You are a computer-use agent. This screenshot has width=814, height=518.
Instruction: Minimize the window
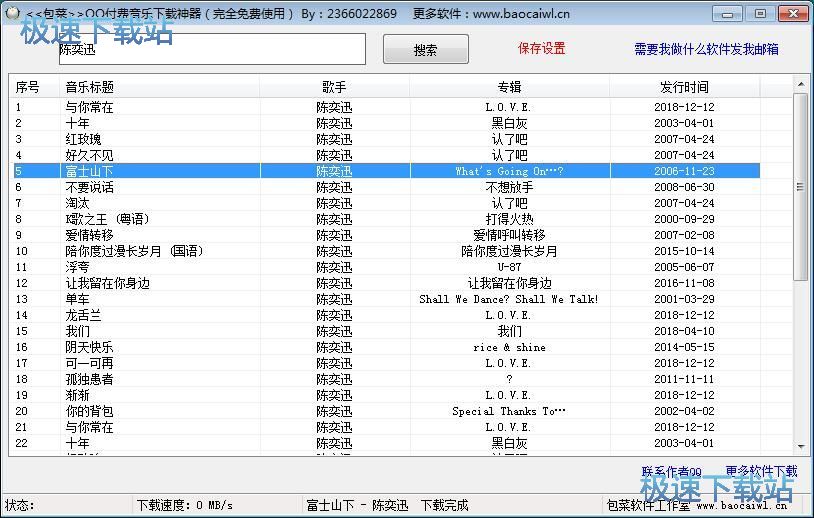(727, 14)
